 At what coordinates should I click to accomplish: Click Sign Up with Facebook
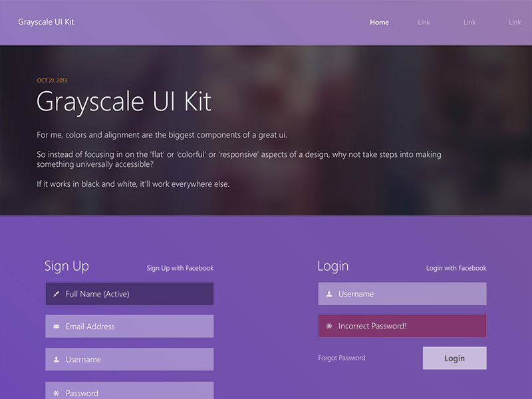[x=180, y=267]
